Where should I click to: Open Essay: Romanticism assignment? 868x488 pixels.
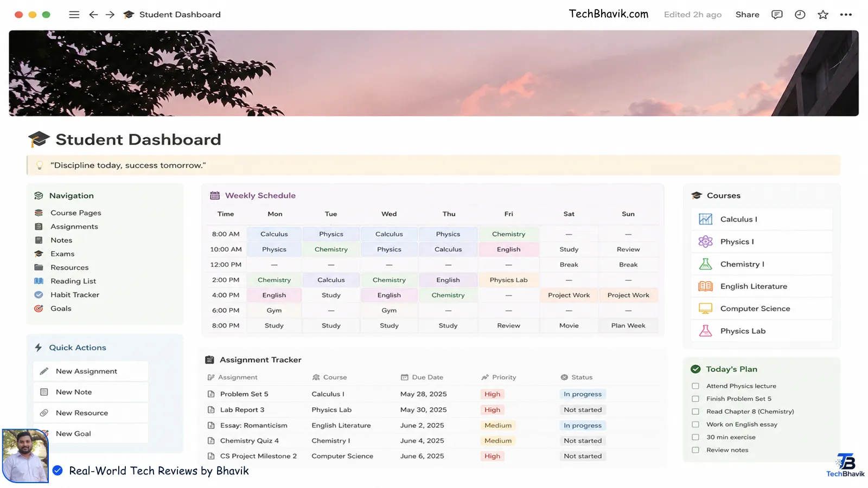pyautogui.click(x=254, y=426)
